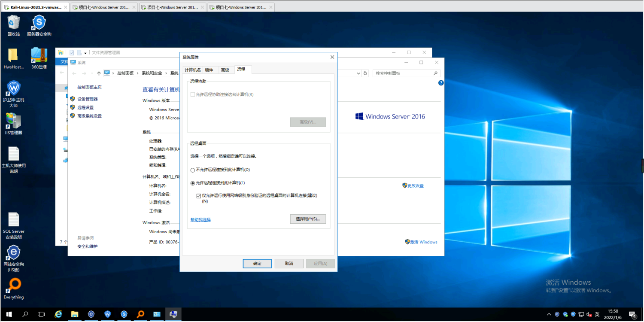Switch IME language indicator 英
644x322 pixels.
(597, 314)
